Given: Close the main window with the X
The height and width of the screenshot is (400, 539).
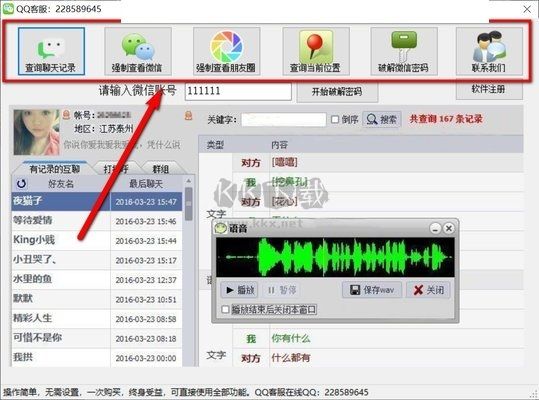Looking at the screenshot, I should (527, 9).
